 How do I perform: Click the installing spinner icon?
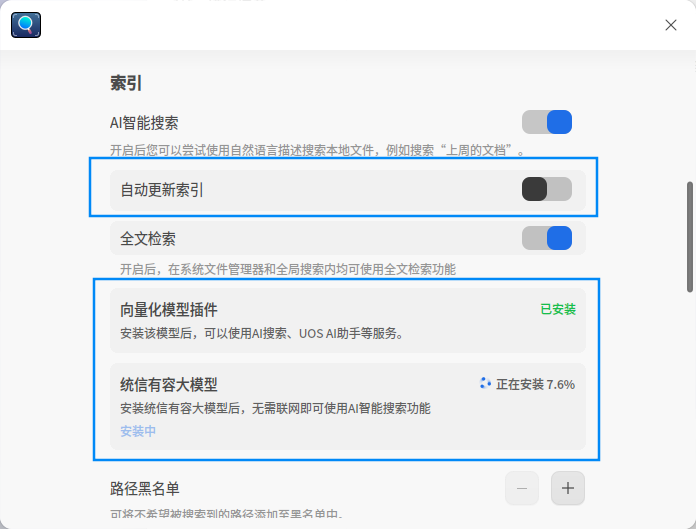tap(486, 383)
